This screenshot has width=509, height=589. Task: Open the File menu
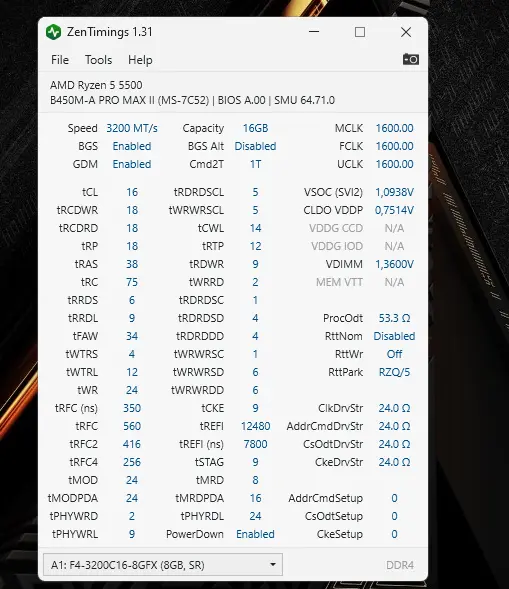pyautogui.click(x=60, y=60)
